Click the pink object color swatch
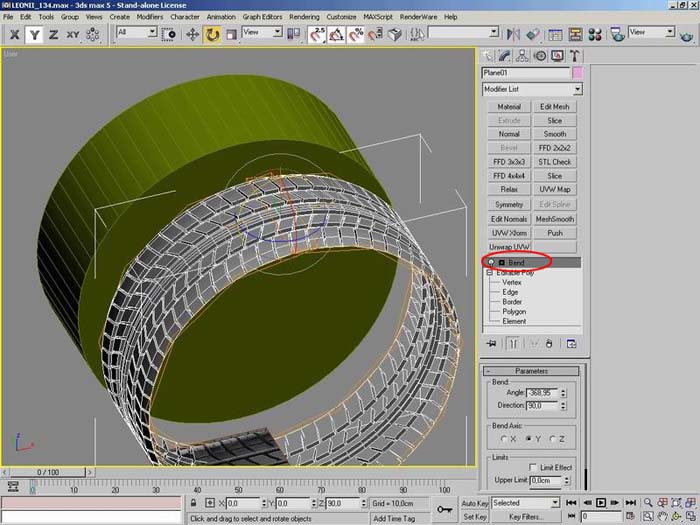Image resolution: width=700 pixels, height=525 pixels. click(x=577, y=73)
